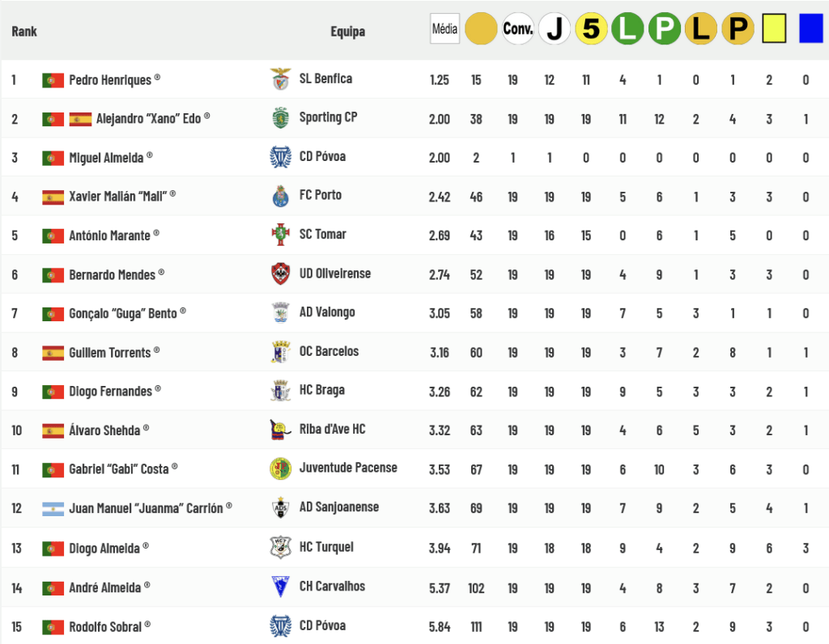Open the OC Barcelos team link
This screenshot has height=644, width=829.
[x=329, y=351]
